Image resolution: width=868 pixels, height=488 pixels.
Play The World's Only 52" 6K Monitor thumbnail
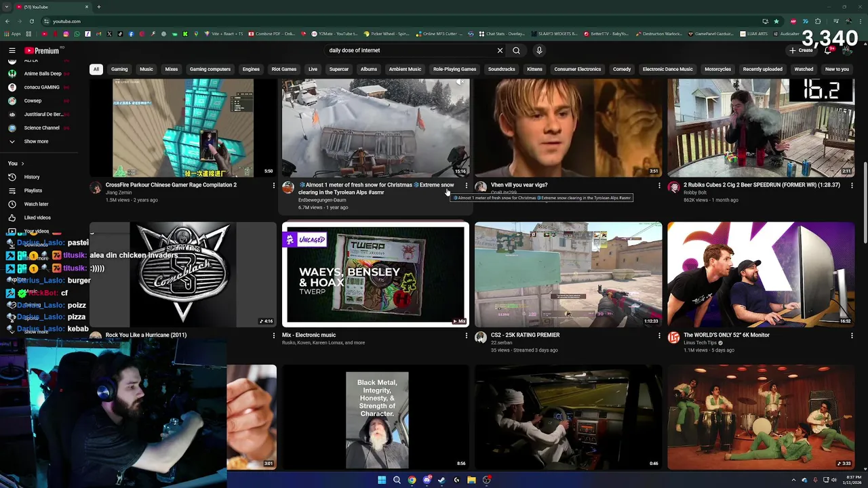(x=761, y=274)
